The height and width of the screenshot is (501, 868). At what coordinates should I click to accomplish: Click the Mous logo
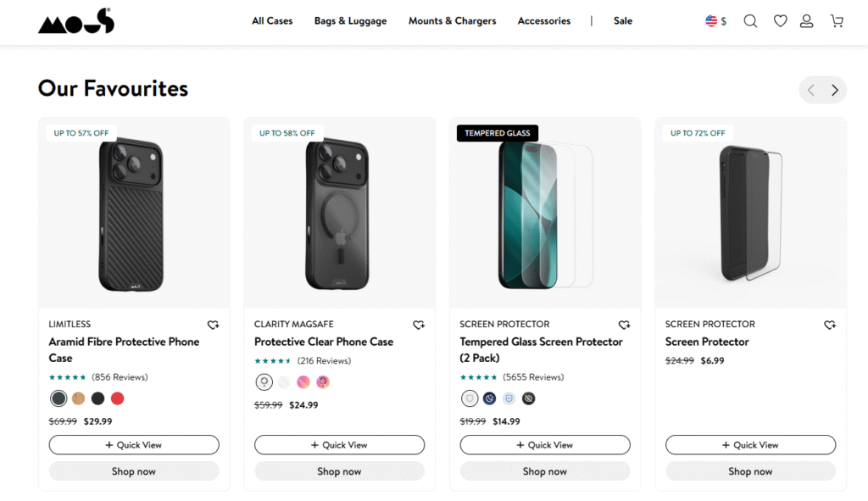click(75, 21)
